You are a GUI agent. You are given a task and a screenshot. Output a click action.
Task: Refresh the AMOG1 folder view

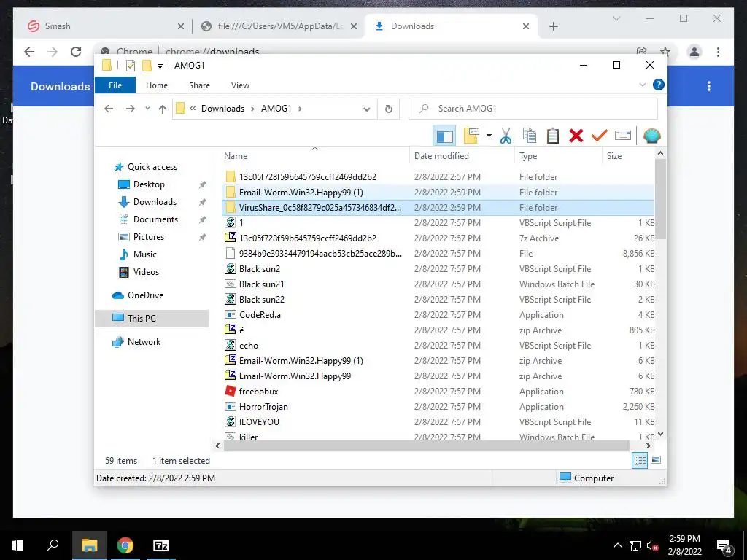389,109
